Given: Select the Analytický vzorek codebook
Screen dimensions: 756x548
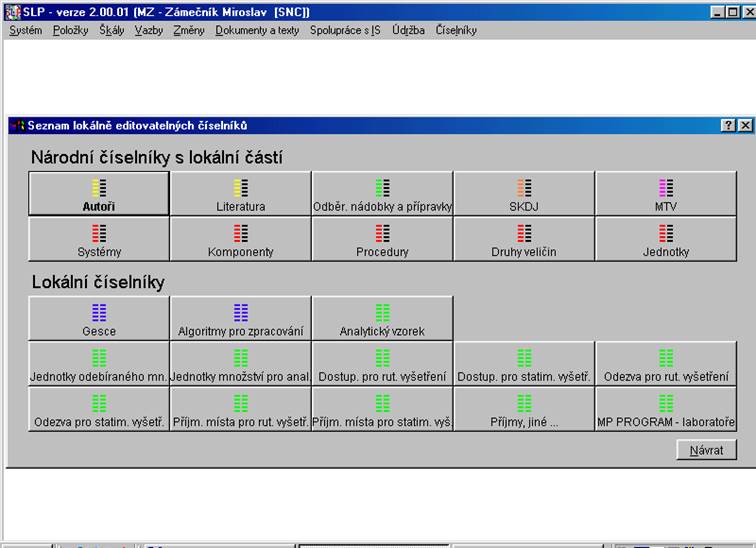Looking at the screenshot, I should tap(382, 318).
